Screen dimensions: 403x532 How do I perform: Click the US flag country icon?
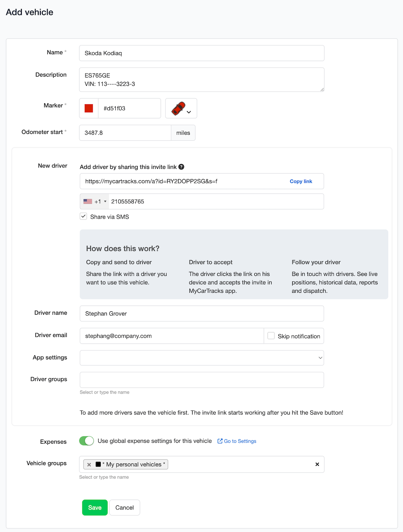(x=87, y=202)
